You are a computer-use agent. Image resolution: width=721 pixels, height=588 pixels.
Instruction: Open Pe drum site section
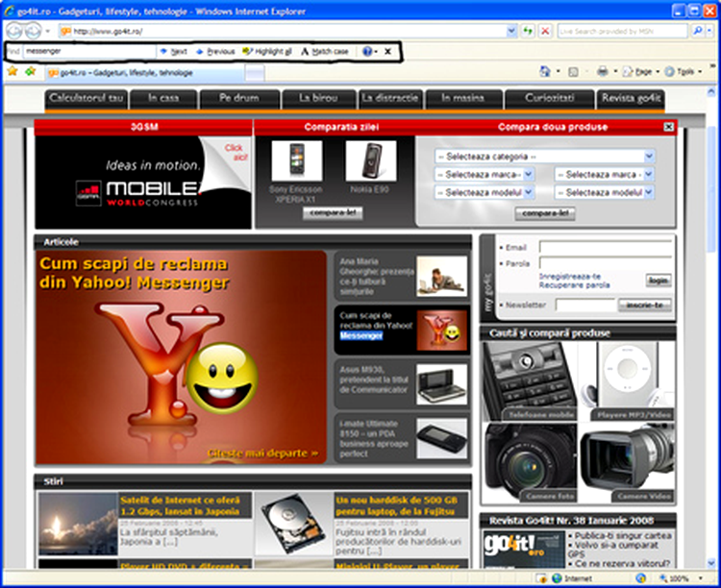point(239,98)
